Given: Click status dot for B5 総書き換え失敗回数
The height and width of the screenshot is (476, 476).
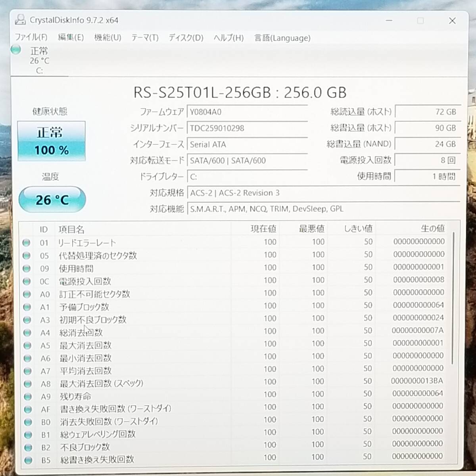Looking at the screenshot, I should [x=28, y=460].
